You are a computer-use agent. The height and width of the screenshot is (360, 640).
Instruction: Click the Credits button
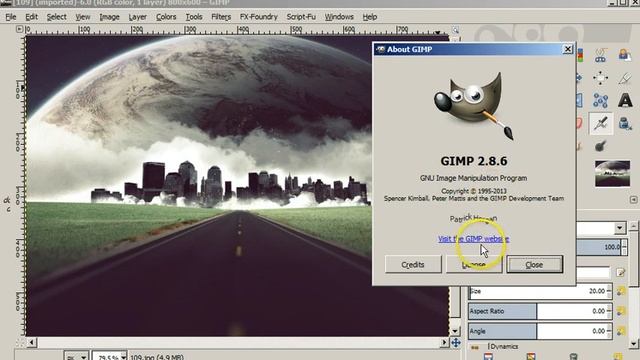(x=413, y=264)
